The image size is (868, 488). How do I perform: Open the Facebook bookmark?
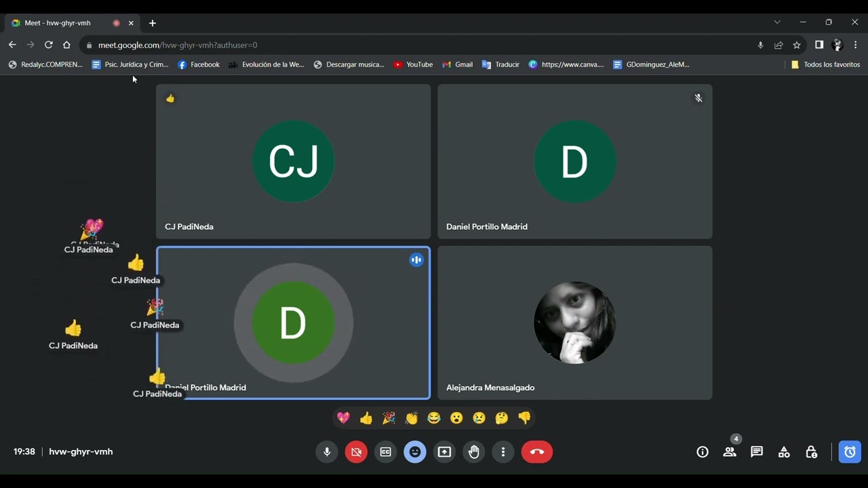coord(199,64)
